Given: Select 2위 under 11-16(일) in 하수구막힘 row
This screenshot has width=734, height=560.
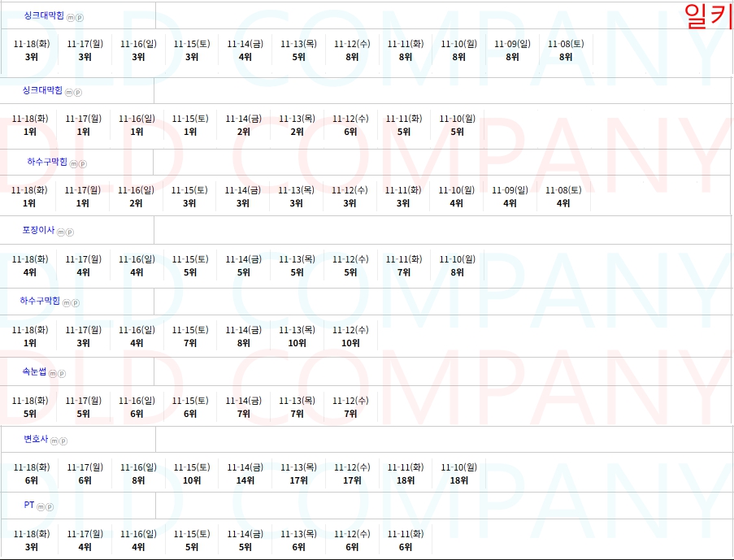Looking at the screenshot, I should coord(137,203).
